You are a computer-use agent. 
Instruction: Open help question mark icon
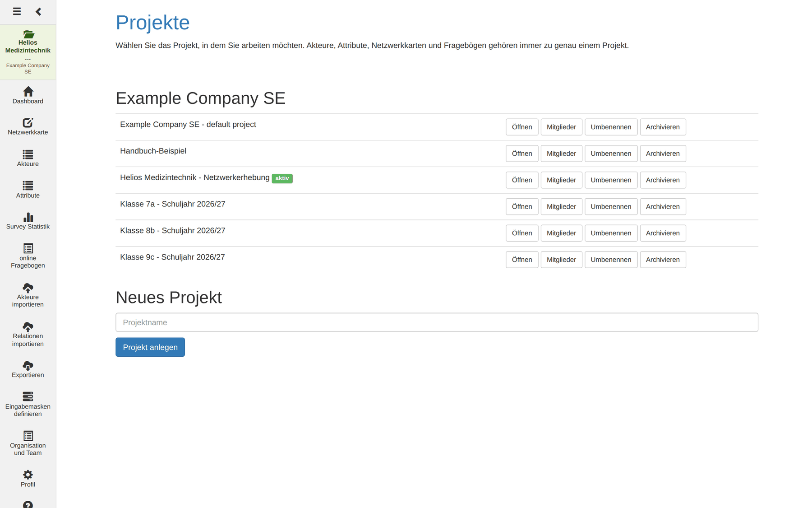click(28, 505)
